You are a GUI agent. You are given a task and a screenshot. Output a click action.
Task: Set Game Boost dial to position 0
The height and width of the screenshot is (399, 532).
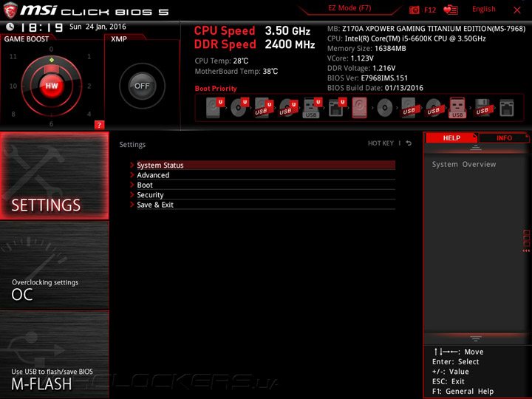51,50
